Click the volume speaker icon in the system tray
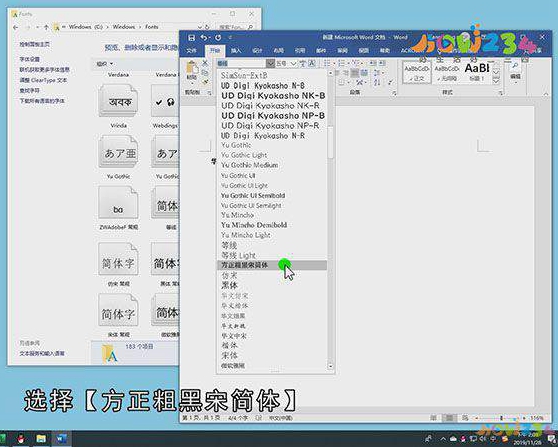The width and height of the screenshot is (558, 447). [x=482, y=438]
